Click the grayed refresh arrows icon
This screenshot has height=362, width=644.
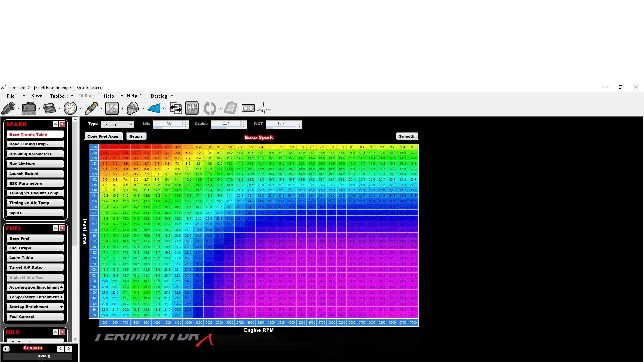pos(210,108)
